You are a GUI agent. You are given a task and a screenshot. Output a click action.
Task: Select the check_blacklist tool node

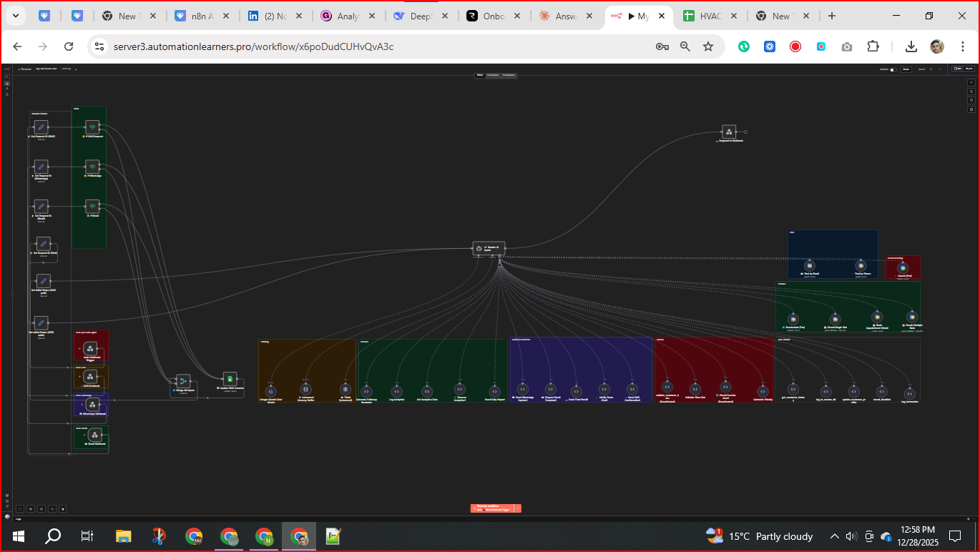[881, 391]
